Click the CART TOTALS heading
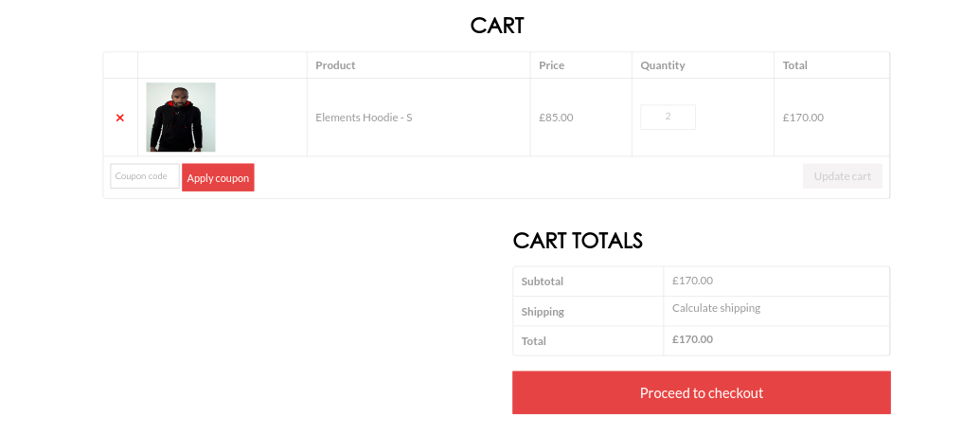The width and height of the screenshot is (980, 436). tap(578, 241)
